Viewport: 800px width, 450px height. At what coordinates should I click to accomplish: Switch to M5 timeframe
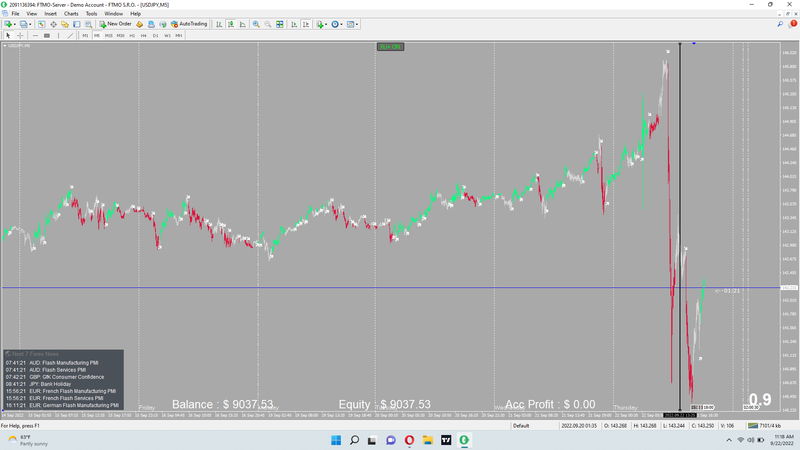[x=97, y=35]
